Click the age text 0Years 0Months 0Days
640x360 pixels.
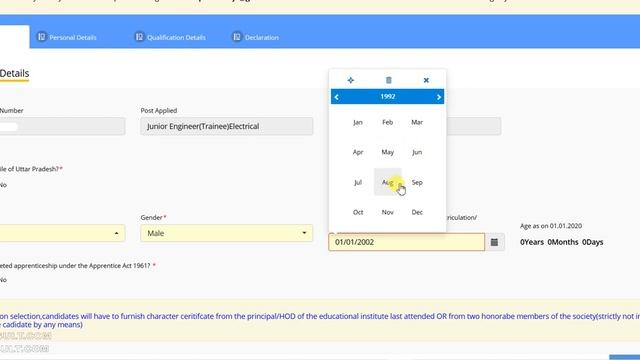pos(561,242)
